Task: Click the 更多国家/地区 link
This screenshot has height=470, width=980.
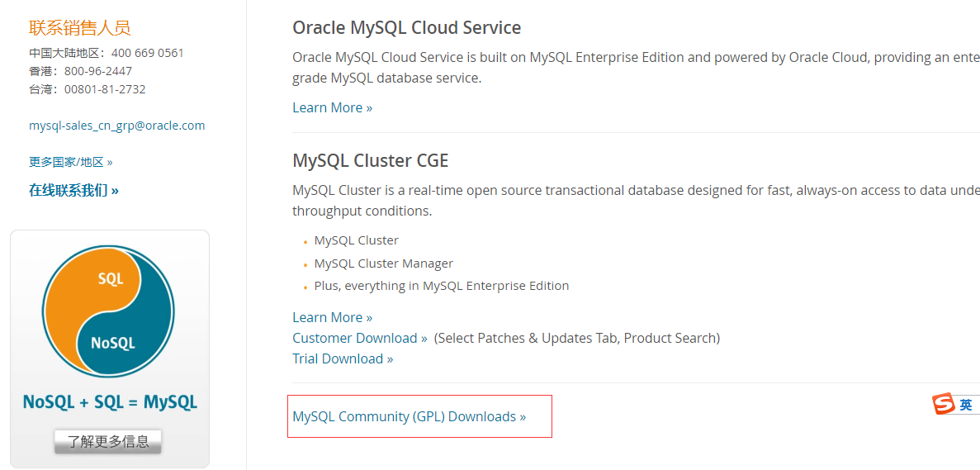Action: coord(70,162)
